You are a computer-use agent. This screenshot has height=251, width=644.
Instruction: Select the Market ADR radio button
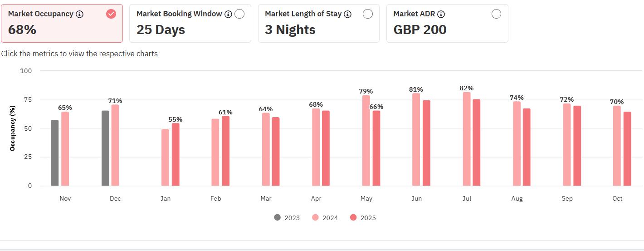(x=496, y=14)
